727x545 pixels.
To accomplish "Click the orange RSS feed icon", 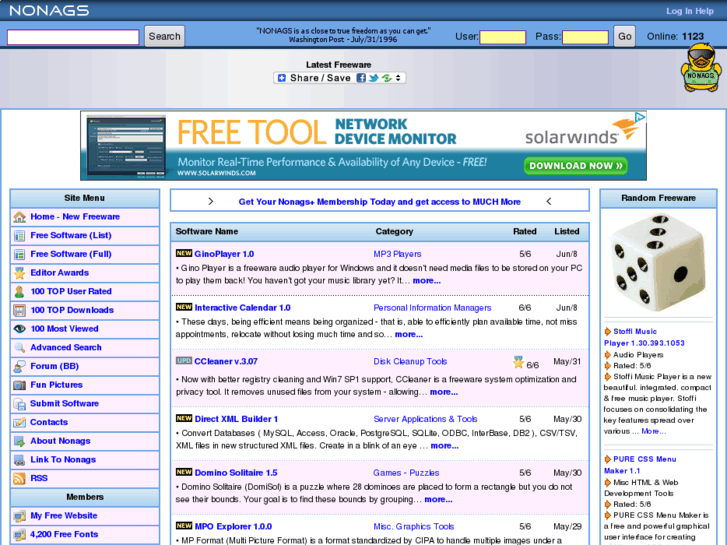I will 19,478.
